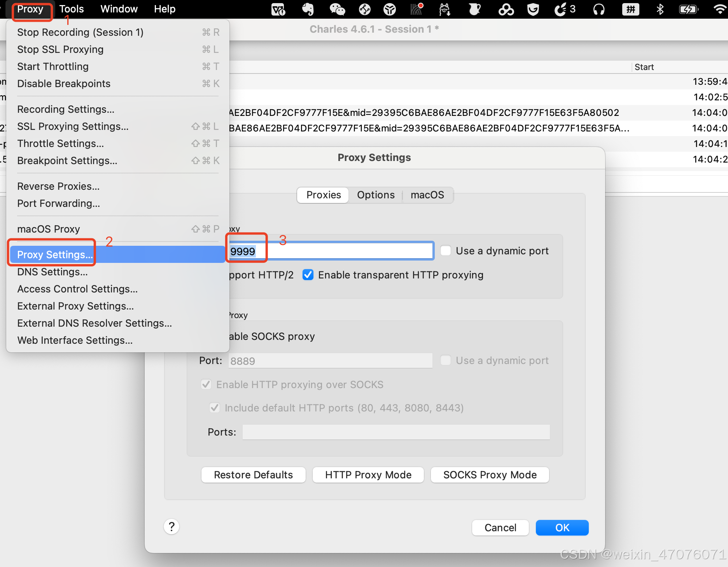Open the Help menu

coord(164,9)
